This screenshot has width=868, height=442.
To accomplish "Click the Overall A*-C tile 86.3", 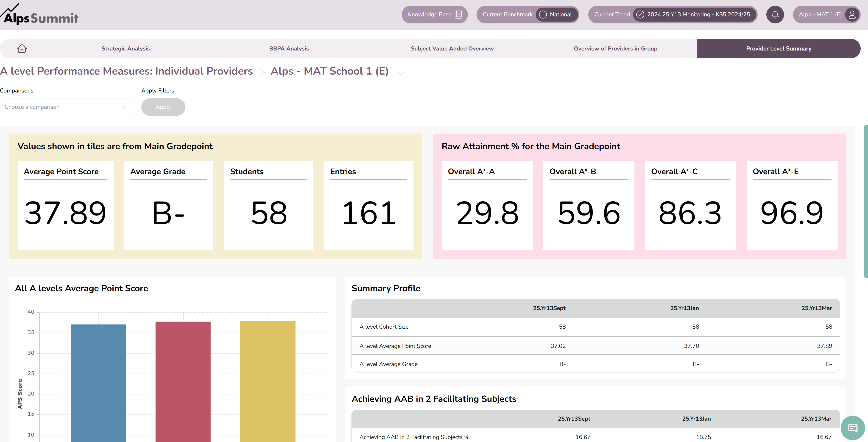I will click(690, 206).
